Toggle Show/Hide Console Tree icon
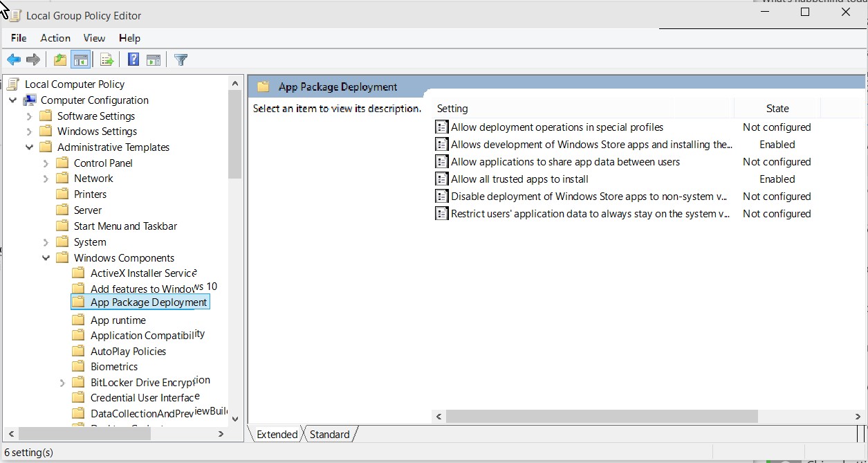This screenshot has width=868, height=463. pos(80,60)
